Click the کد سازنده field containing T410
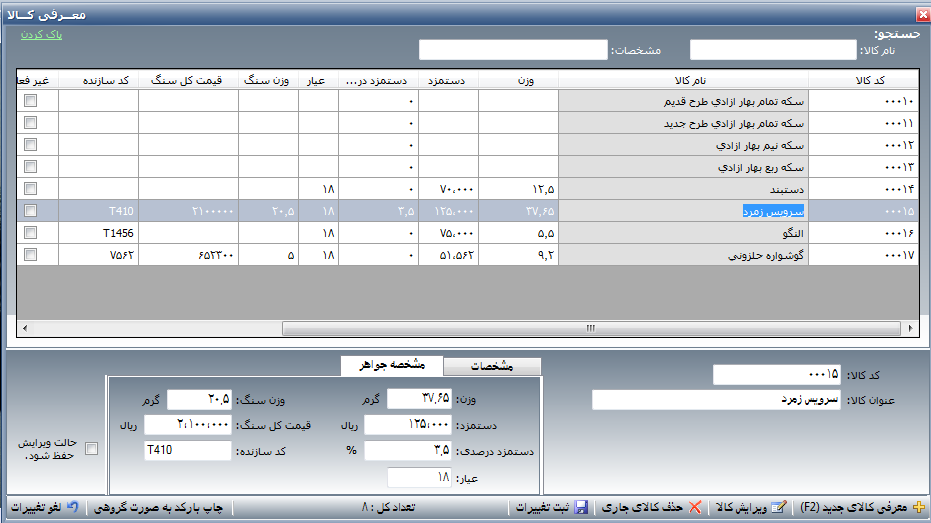The height and width of the screenshot is (523, 931). (187, 451)
